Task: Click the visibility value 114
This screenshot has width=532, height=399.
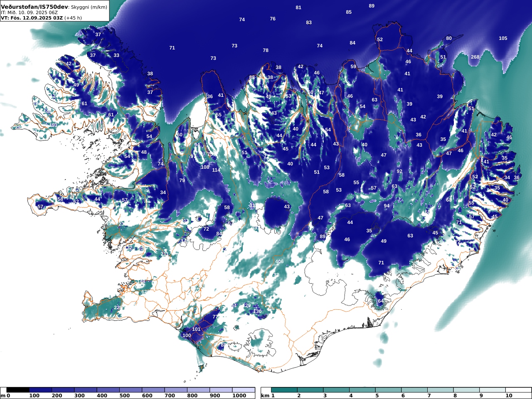Action: [216, 170]
